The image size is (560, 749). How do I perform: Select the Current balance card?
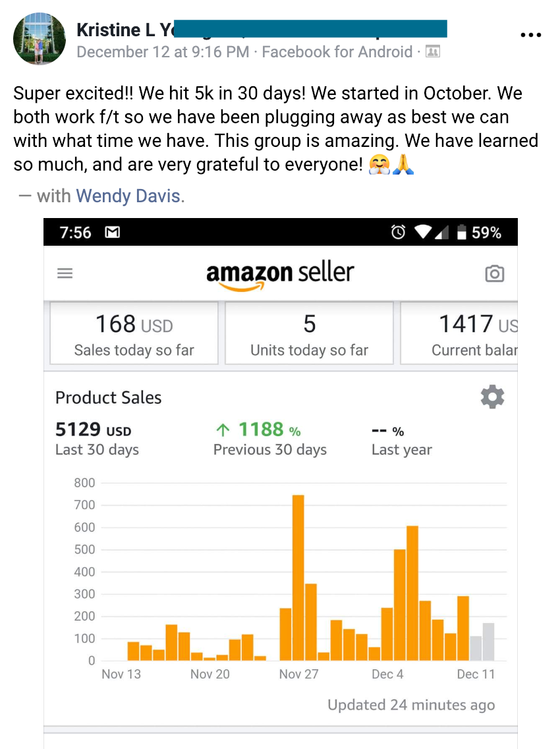pos(459,333)
